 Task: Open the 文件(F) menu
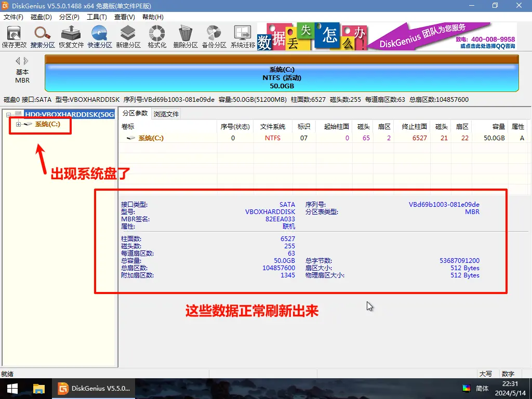pyautogui.click(x=13, y=17)
